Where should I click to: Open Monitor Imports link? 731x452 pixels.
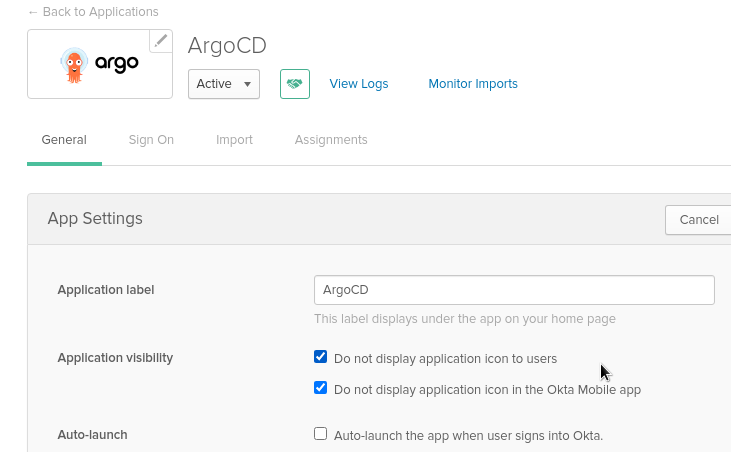(473, 84)
